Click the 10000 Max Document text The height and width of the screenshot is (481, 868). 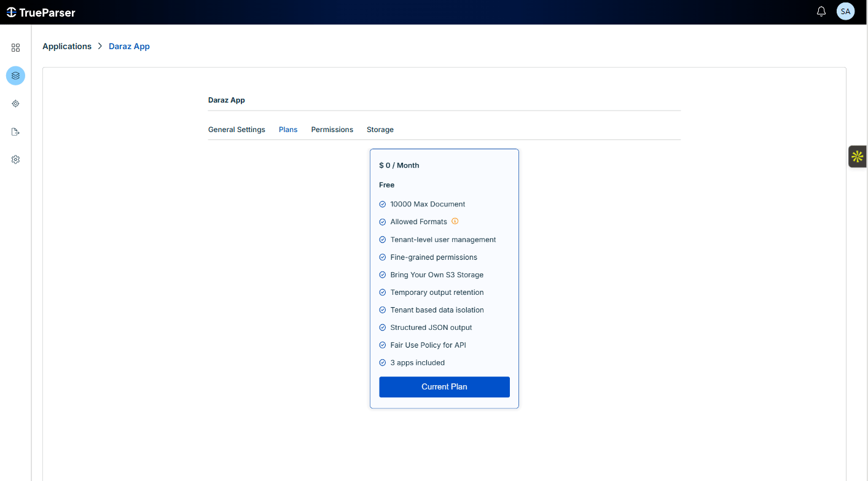pos(428,204)
